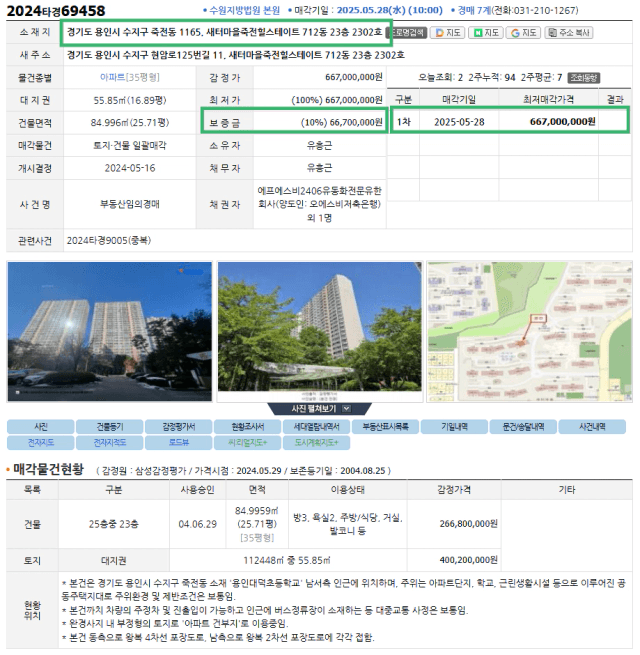640x655 pixels.
Task: Click the 수원지방법원 본원 link
Action: tap(244, 10)
